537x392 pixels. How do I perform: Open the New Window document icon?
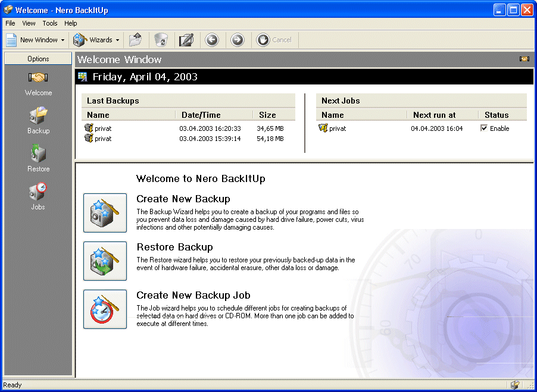click(x=11, y=40)
